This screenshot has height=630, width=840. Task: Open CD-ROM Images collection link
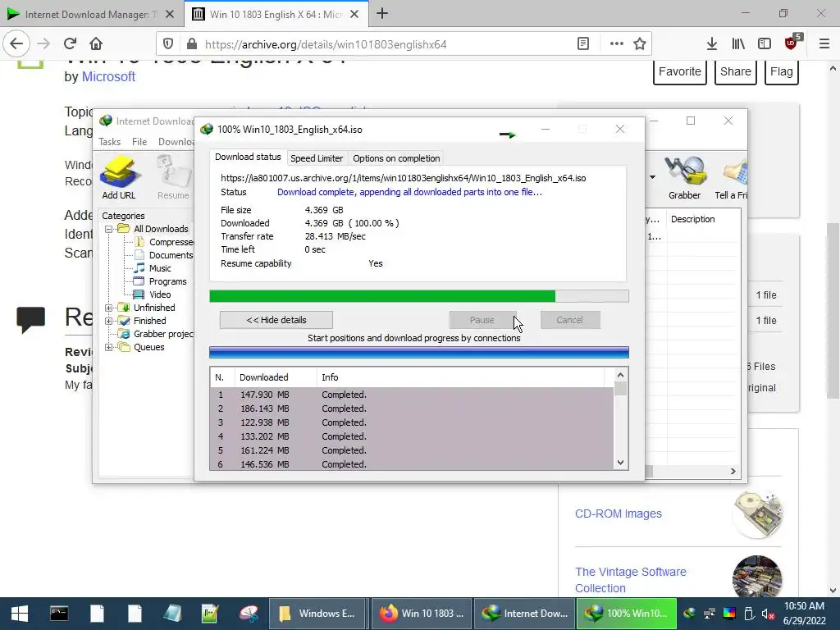pyautogui.click(x=619, y=514)
